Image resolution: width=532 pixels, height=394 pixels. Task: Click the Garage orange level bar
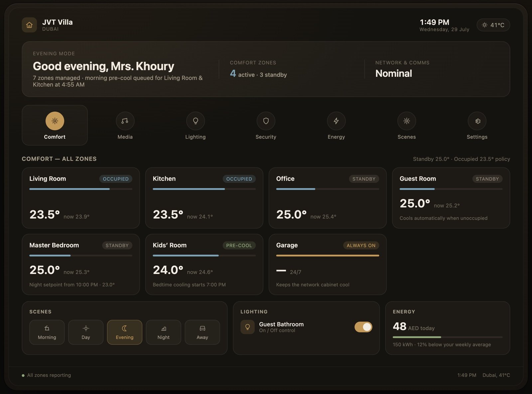coord(328,255)
